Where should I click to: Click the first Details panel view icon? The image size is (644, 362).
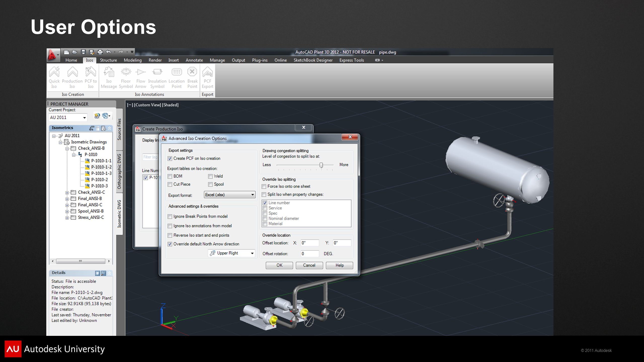pos(98,273)
